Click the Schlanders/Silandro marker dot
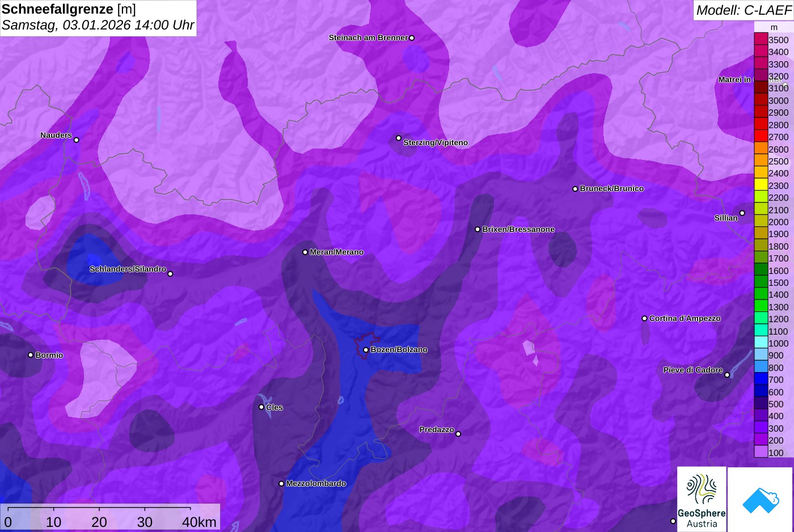Viewport: 794px width, 532px height. click(x=170, y=274)
